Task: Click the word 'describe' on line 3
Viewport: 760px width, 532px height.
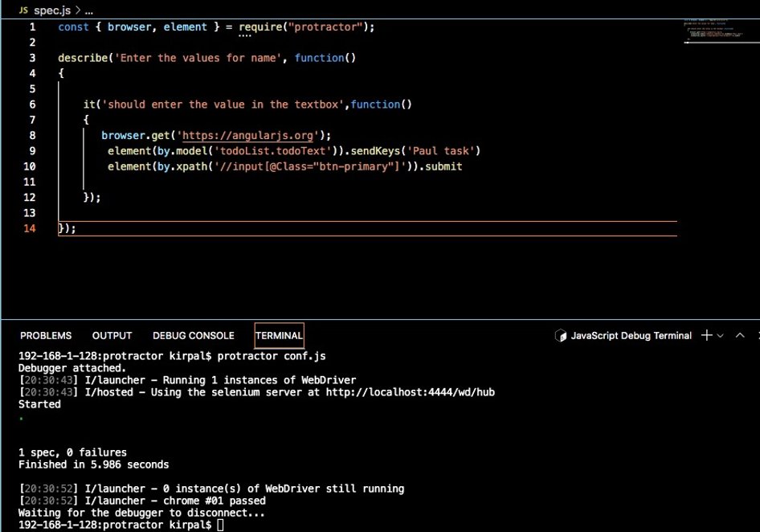Action: (83, 58)
